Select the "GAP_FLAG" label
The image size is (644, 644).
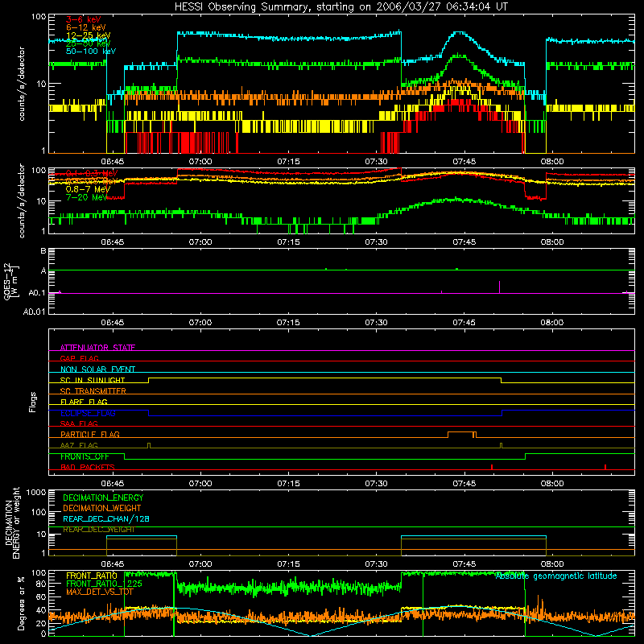79,358
